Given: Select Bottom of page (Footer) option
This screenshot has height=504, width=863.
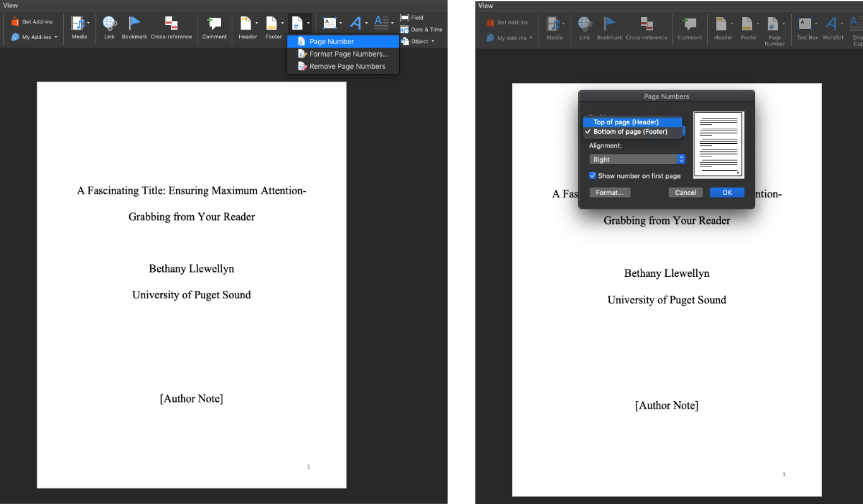Looking at the screenshot, I should (x=633, y=132).
